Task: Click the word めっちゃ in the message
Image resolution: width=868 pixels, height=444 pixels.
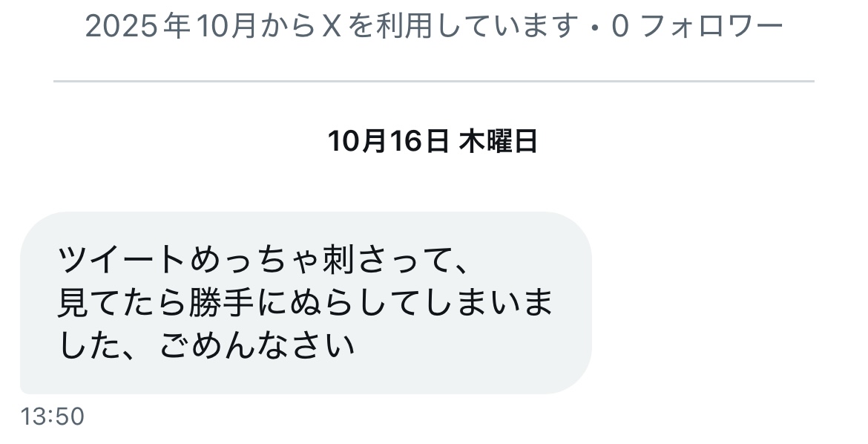Action: click(x=254, y=259)
